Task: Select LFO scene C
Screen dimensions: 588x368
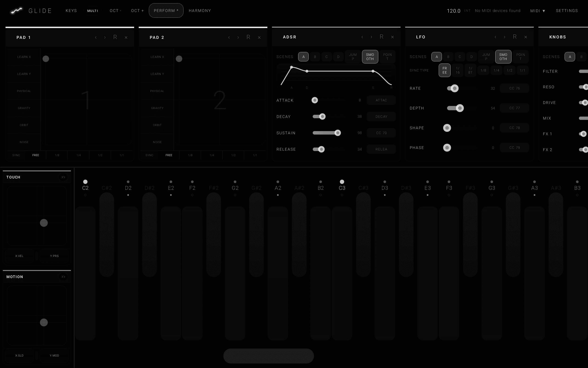Action: point(460,57)
